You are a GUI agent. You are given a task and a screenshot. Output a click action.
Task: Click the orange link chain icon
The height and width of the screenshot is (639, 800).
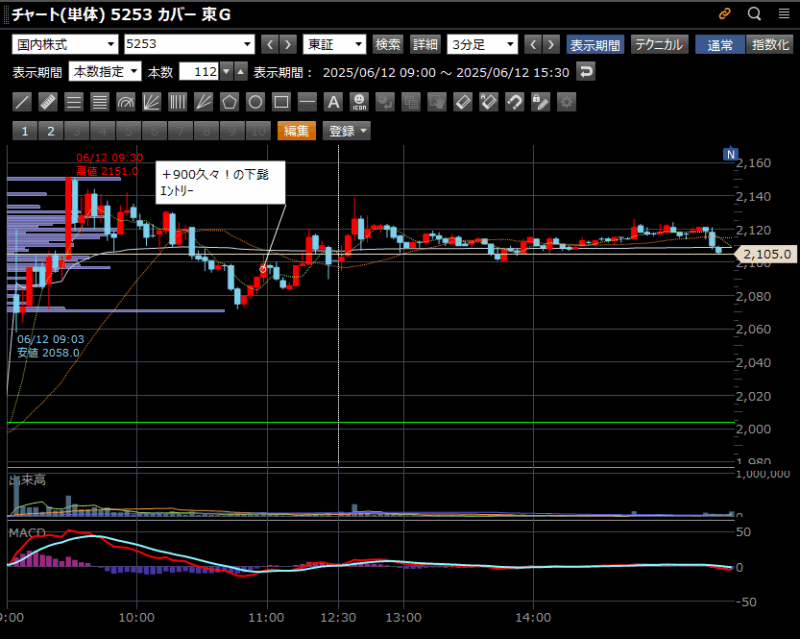(x=724, y=14)
